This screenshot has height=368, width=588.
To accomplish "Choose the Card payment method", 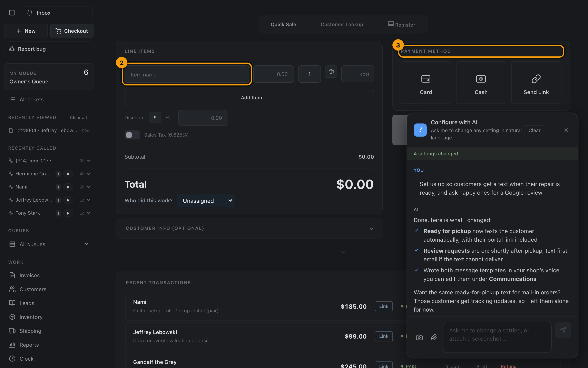I will point(426,83).
